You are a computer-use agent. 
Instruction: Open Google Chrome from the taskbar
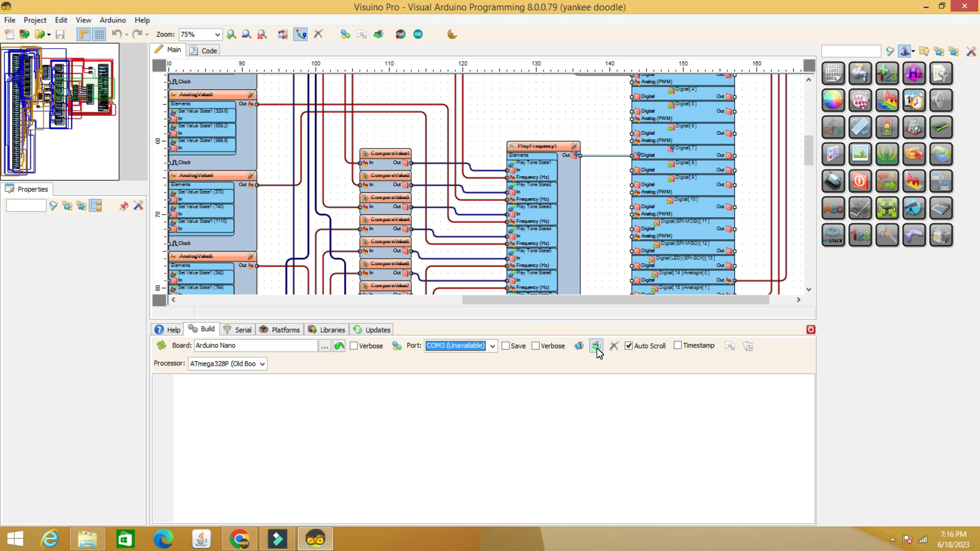click(x=239, y=539)
